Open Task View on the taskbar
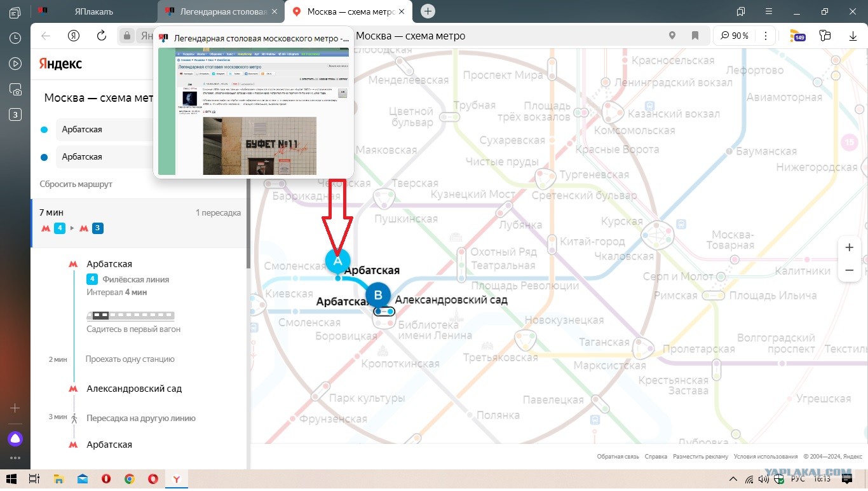This screenshot has width=868, height=491. 34,479
